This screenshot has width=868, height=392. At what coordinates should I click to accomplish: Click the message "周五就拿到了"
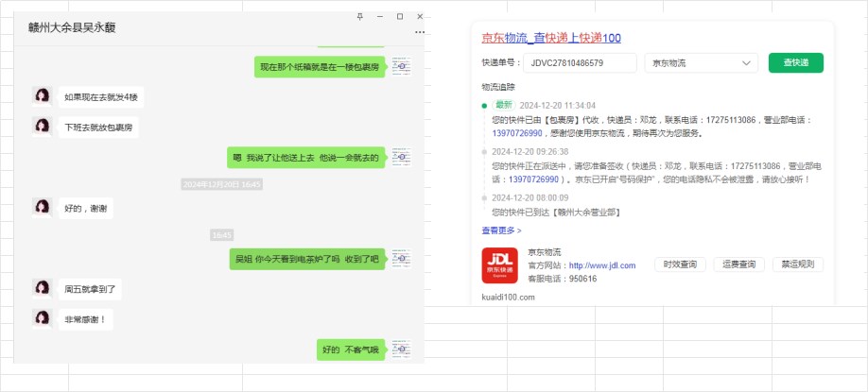(x=90, y=290)
